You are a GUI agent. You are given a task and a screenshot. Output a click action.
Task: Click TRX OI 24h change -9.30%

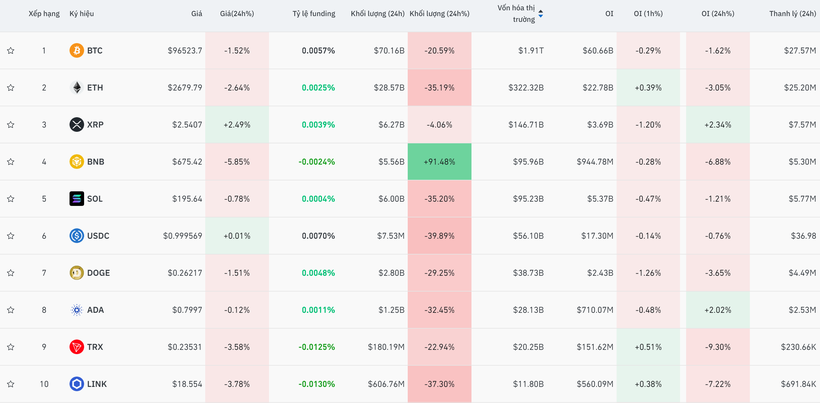point(718,347)
